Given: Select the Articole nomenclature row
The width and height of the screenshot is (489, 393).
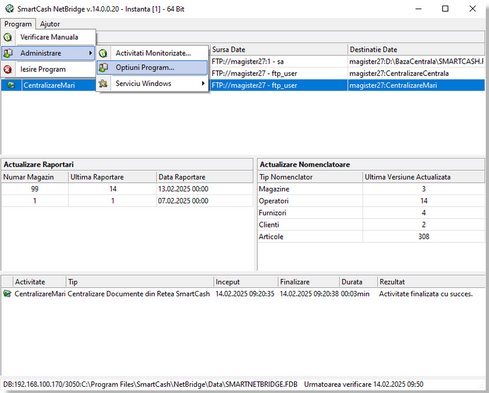Looking at the screenshot, I should point(371,237).
